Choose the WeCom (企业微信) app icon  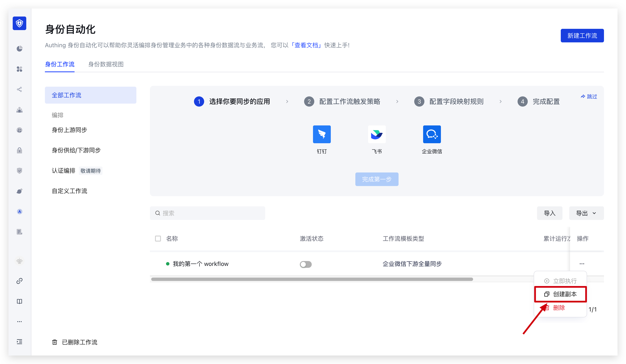(432, 134)
